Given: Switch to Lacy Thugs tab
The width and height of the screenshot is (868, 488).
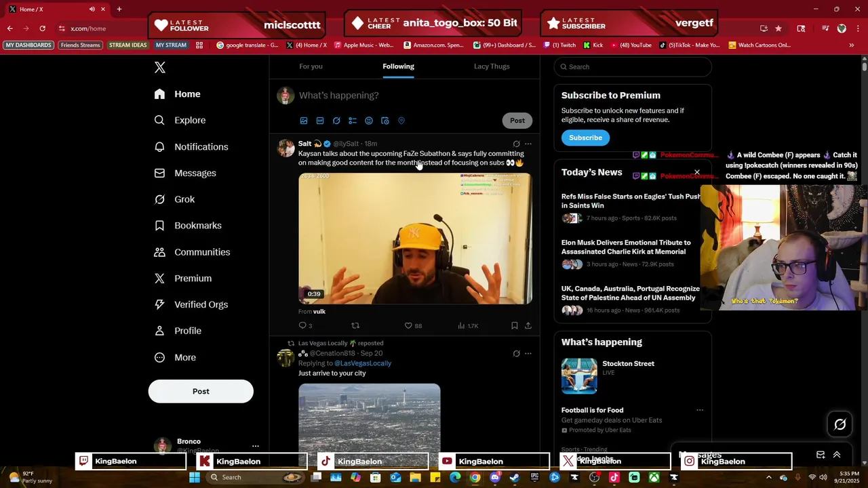Looking at the screenshot, I should coord(492,66).
